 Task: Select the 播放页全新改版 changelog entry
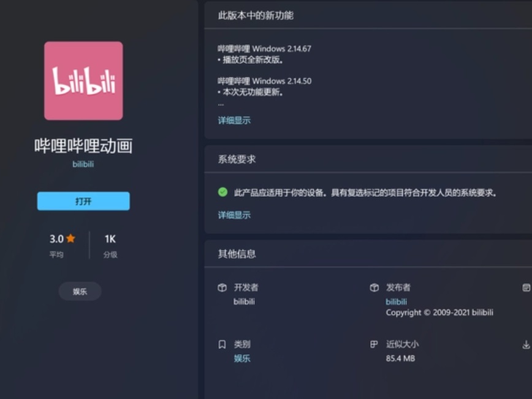251,60
